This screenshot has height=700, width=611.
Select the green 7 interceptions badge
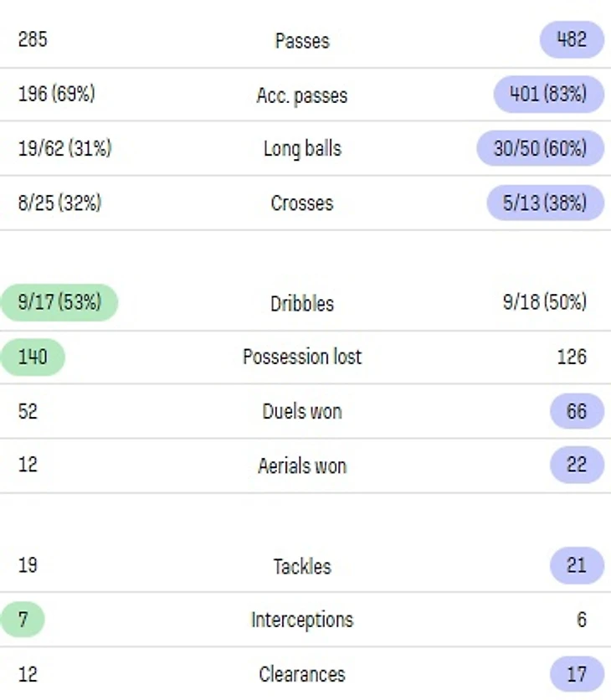(x=23, y=620)
